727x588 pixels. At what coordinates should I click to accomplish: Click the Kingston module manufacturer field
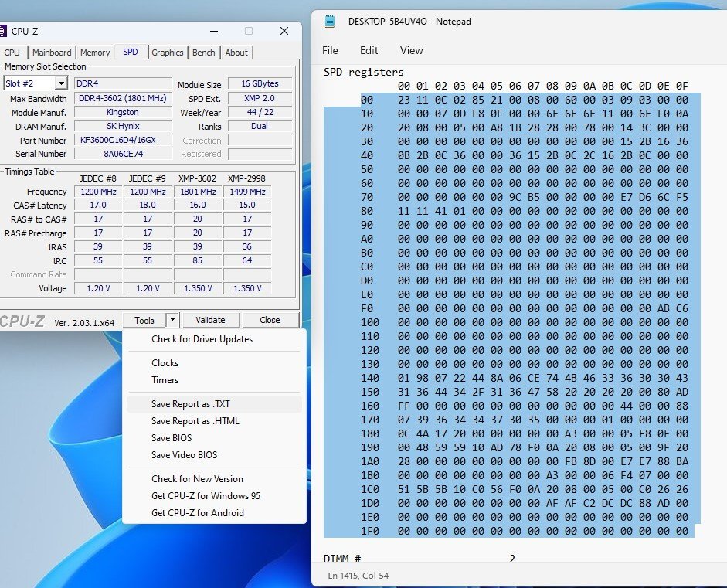coord(123,112)
